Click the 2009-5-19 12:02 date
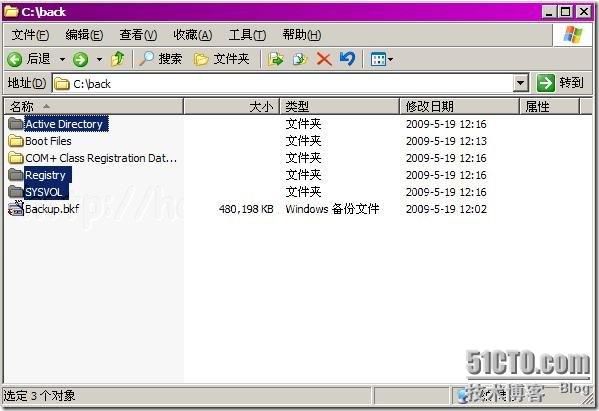Image resolution: width=599 pixels, height=411 pixels. (x=446, y=209)
